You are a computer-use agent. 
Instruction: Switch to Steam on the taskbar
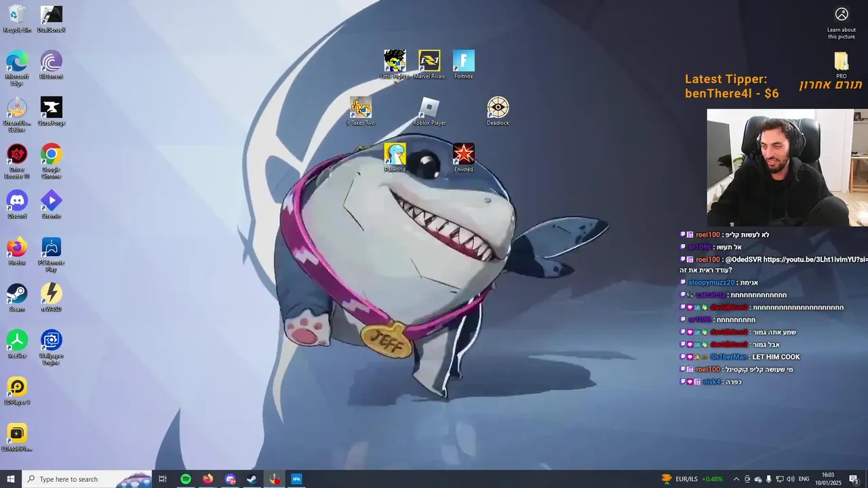coord(252,479)
